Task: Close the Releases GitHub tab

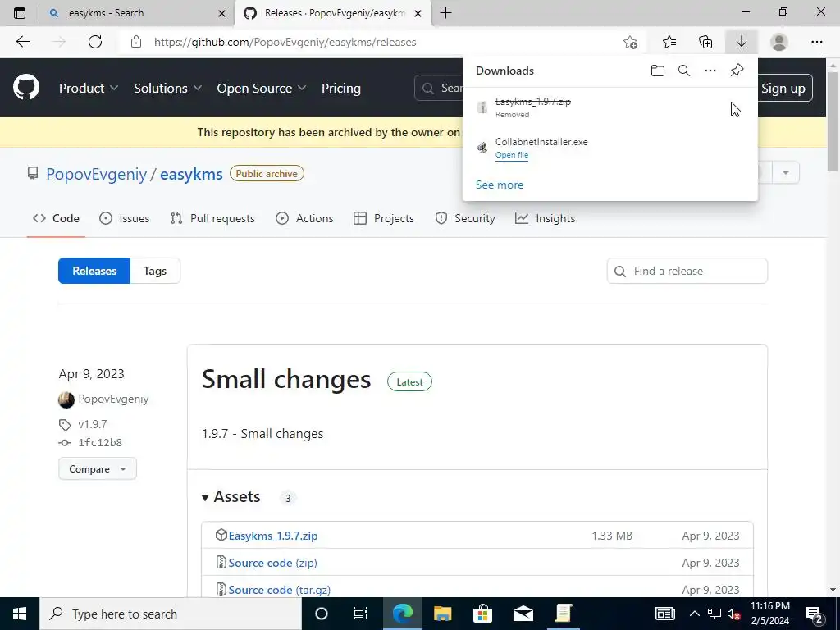Action: [419, 13]
